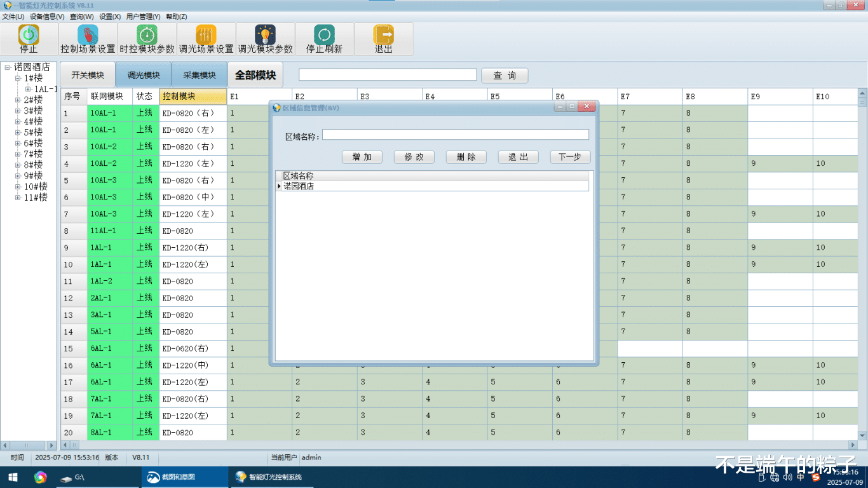Open 时控模块参数 clock icon
Viewport: 868px width, 488px height.
pyautogui.click(x=147, y=35)
